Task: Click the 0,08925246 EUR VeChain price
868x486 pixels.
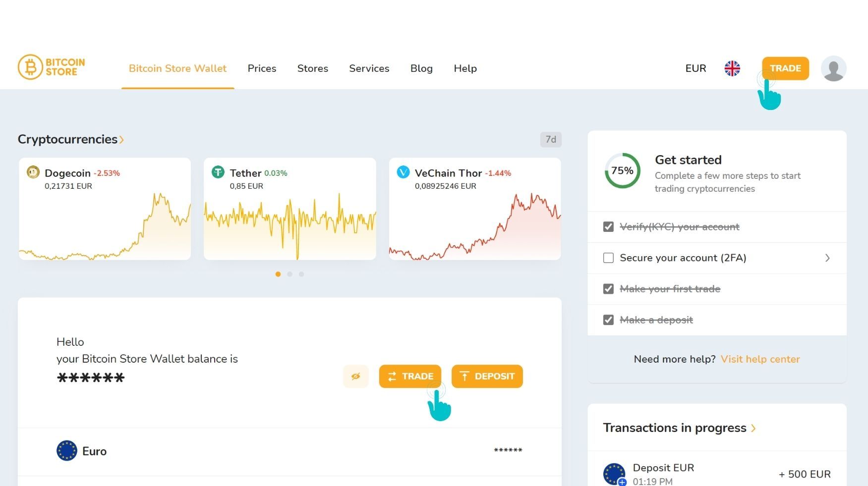Action: click(446, 186)
